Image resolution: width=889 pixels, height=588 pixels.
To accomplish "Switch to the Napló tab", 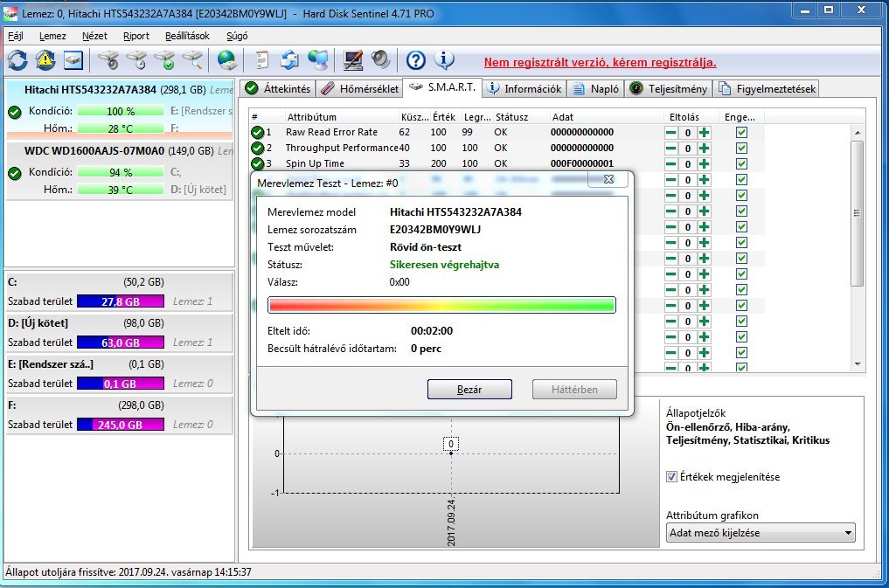I will click(595, 88).
